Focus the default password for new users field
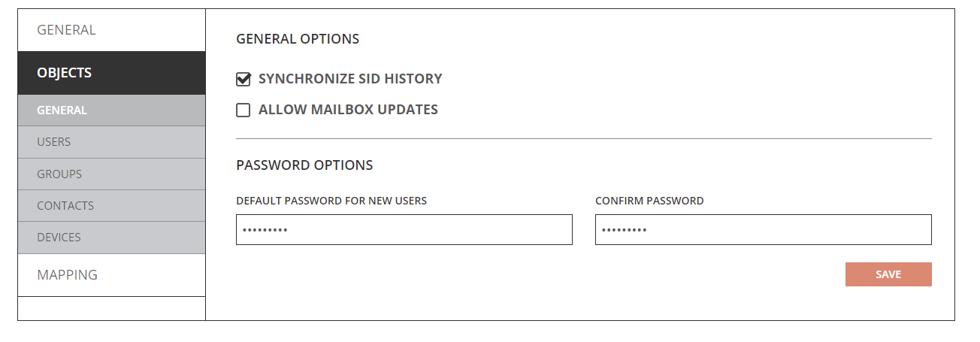This screenshot has height=342, width=980. click(x=404, y=230)
